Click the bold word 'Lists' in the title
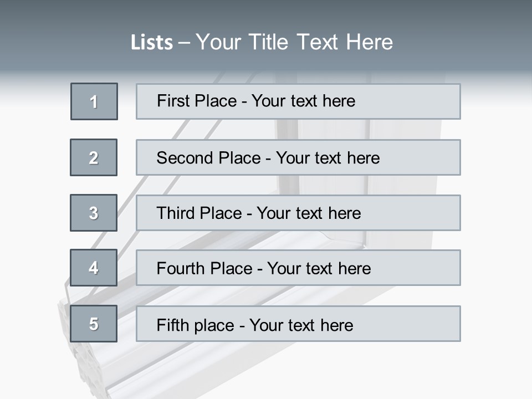532x399 pixels. 152,43
